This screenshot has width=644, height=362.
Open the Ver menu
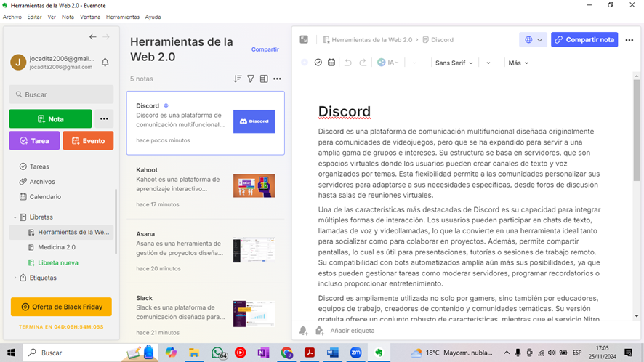click(52, 17)
